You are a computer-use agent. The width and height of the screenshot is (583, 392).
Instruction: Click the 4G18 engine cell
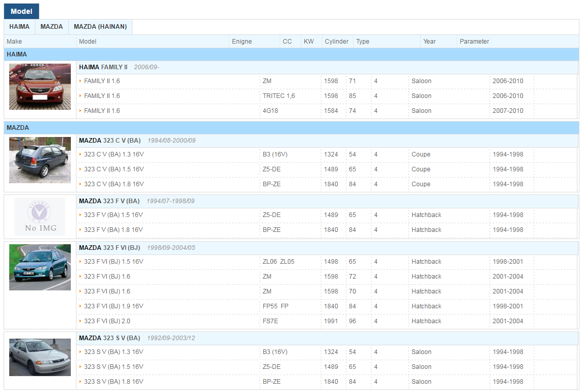(x=270, y=111)
